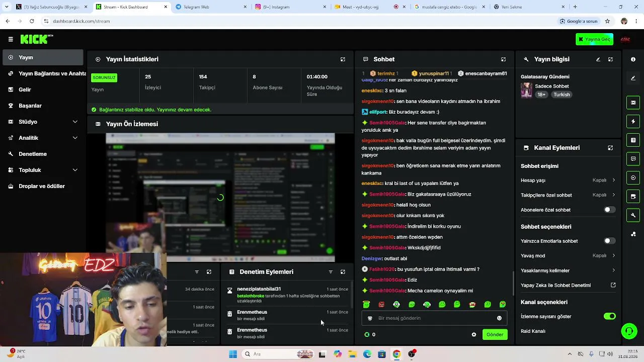
Task: Click the betalothbroke moderator name
Action: (251, 296)
